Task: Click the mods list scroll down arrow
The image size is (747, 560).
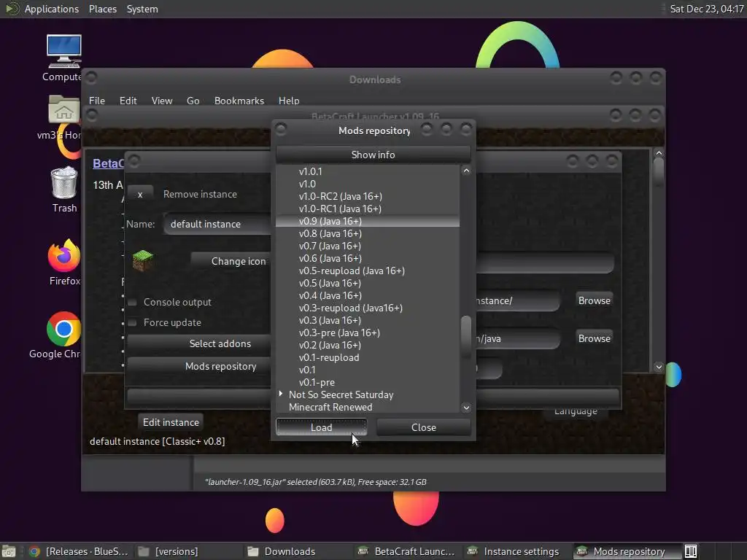Action: pos(466,407)
